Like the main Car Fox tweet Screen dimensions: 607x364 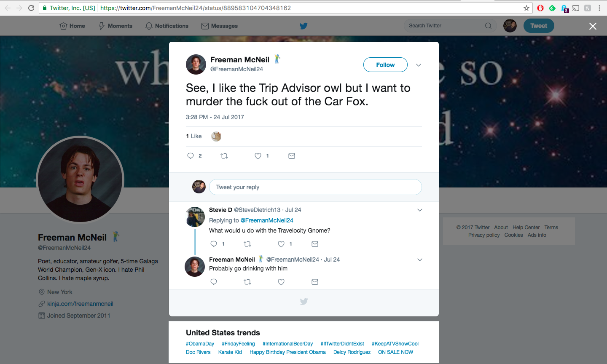258,156
